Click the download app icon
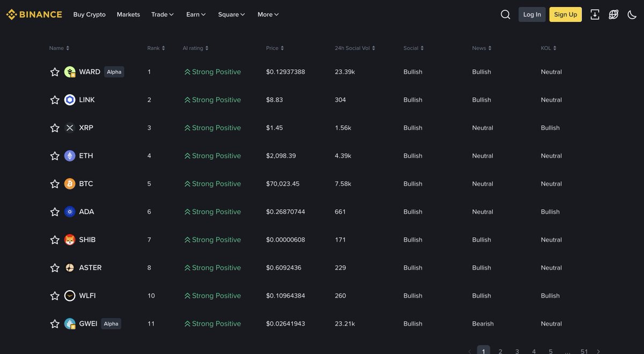 pyautogui.click(x=595, y=14)
